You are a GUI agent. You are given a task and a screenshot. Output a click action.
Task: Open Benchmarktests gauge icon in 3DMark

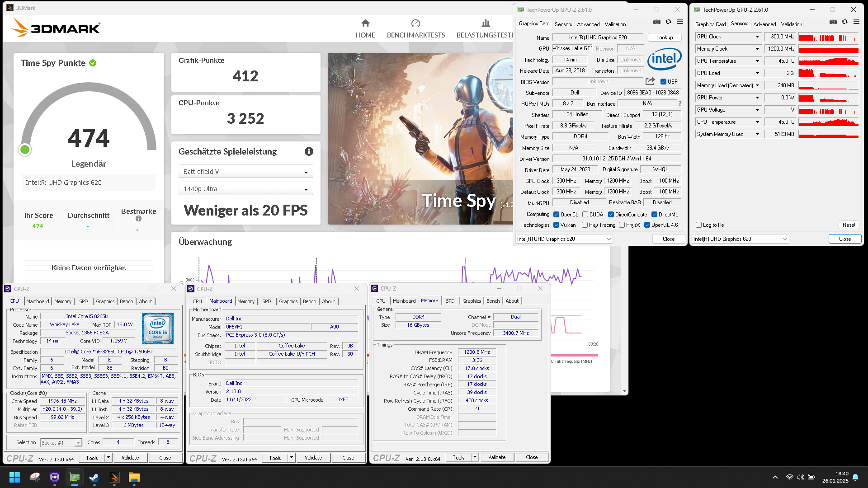pos(415,23)
